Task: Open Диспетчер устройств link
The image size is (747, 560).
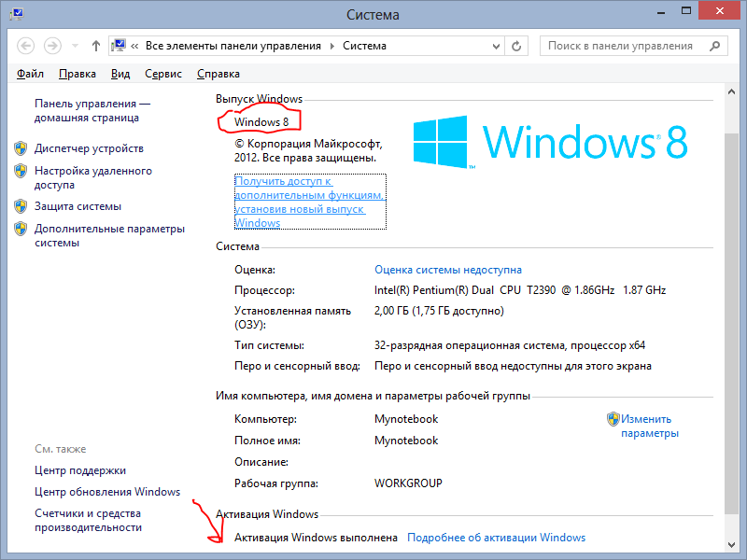Action: pos(89,148)
